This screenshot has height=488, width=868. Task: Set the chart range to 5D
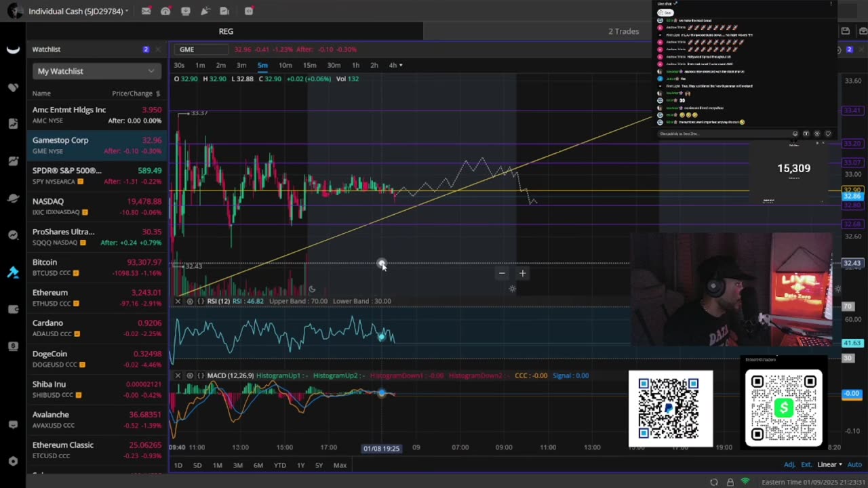[x=197, y=465]
